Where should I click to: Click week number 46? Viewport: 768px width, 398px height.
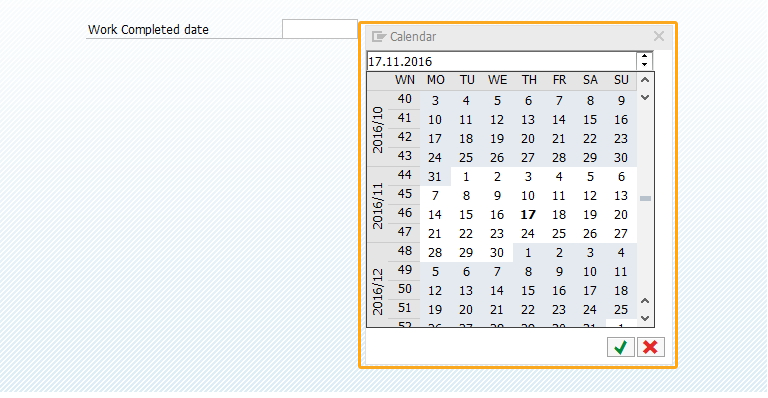pyautogui.click(x=405, y=213)
